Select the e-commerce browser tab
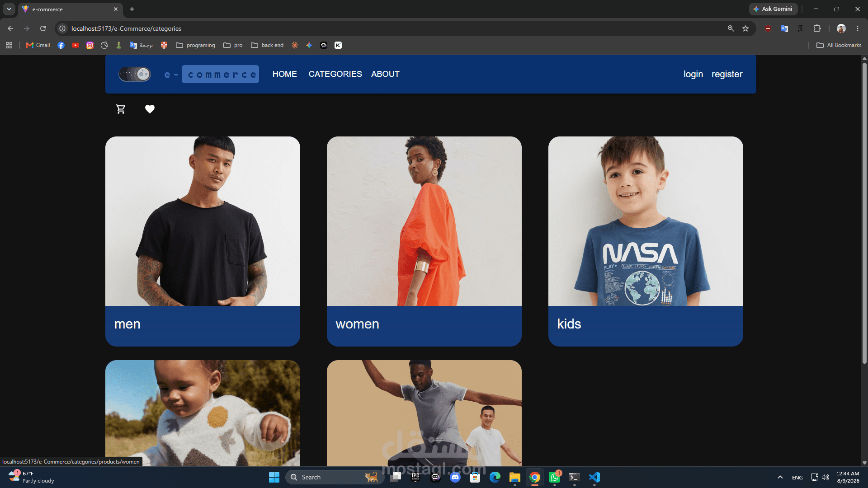 pos(70,9)
